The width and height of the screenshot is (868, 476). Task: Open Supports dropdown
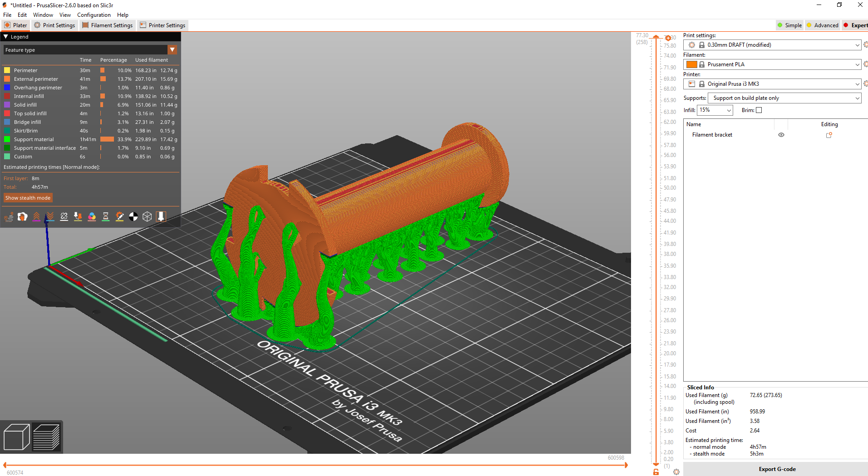click(x=784, y=98)
